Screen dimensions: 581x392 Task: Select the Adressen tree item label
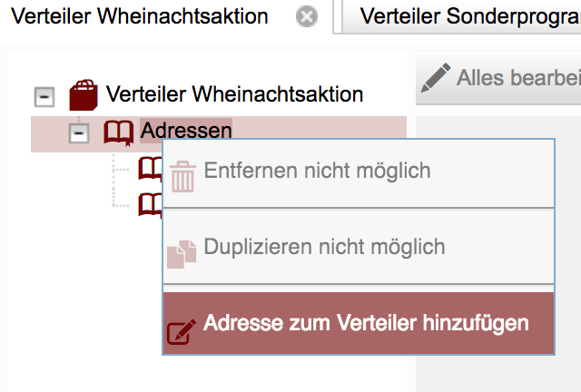[x=186, y=131]
